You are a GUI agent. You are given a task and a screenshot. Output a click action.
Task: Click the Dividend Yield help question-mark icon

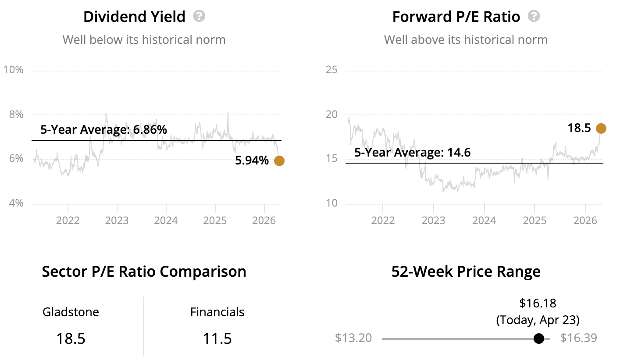199,17
